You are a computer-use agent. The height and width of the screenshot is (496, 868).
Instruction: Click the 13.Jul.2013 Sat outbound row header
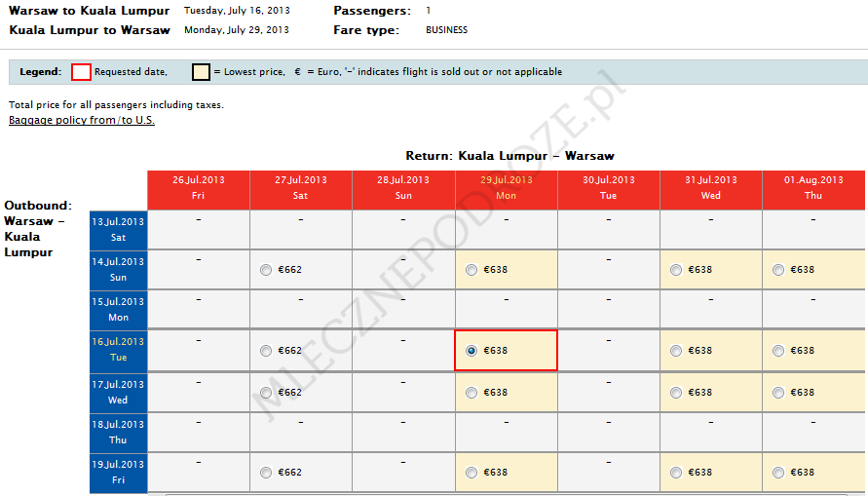coord(118,229)
